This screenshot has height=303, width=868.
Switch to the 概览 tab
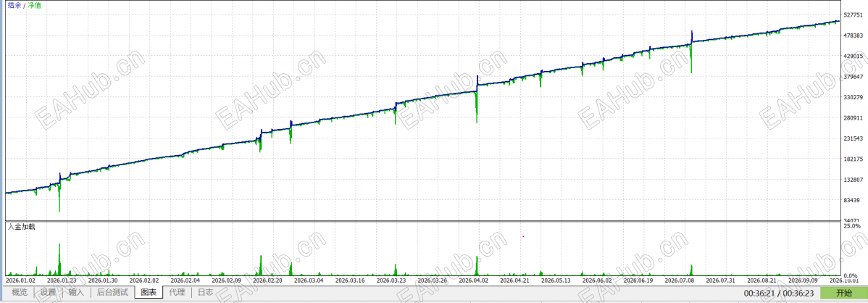pyautogui.click(x=20, y=292)
